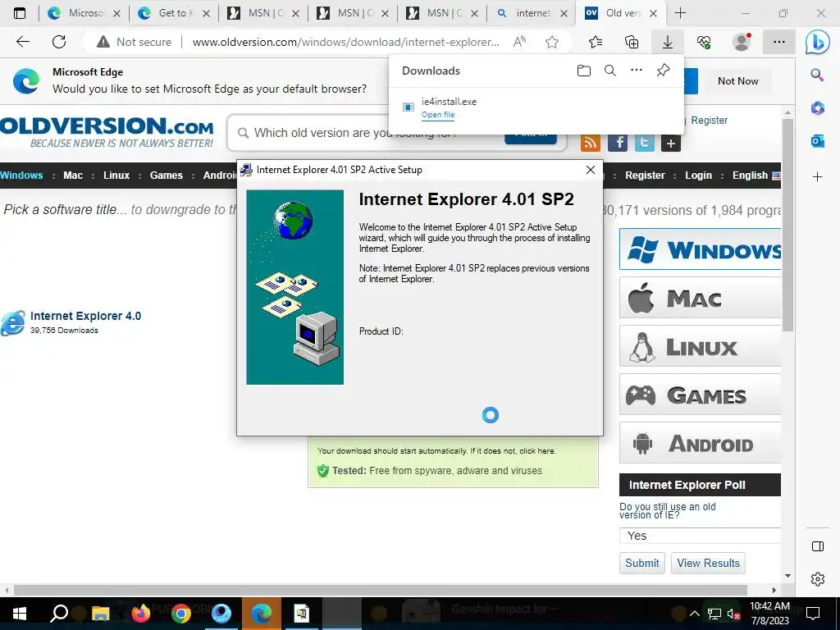Reload the page with the refresh icon
840x630 pixels.
pos(59,42)
